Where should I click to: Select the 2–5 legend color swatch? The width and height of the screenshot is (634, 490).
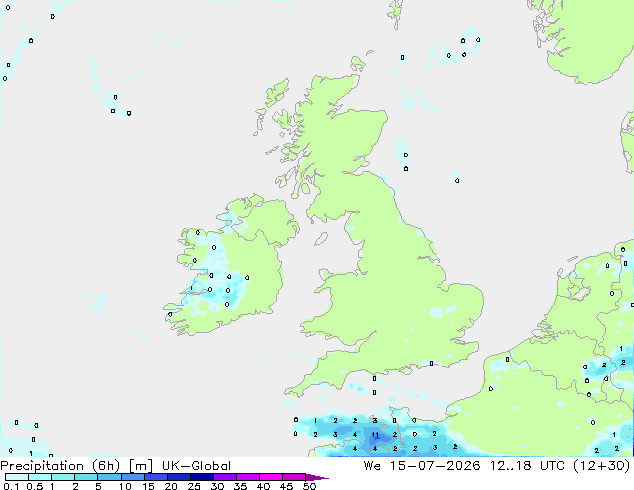[x=86, y=477]
